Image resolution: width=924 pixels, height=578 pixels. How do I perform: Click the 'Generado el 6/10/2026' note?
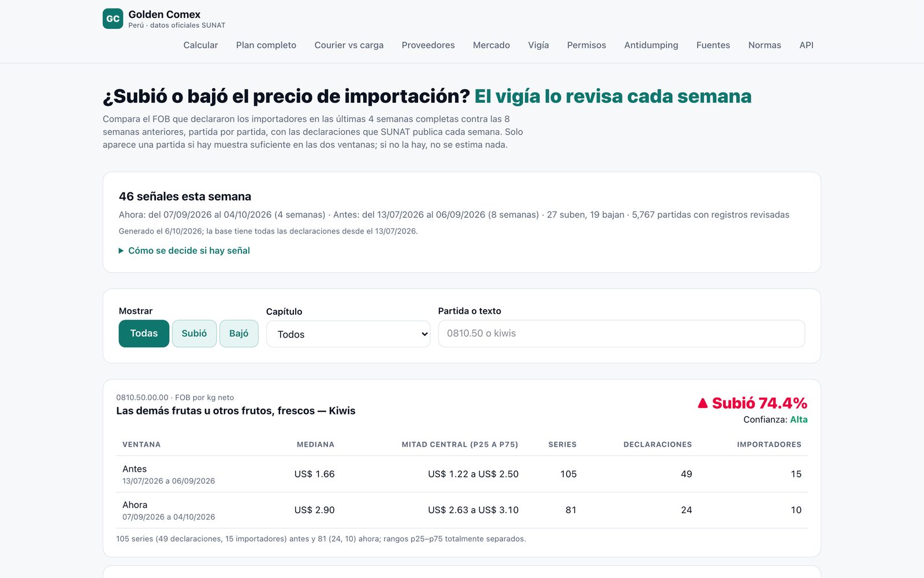[268, 231]
